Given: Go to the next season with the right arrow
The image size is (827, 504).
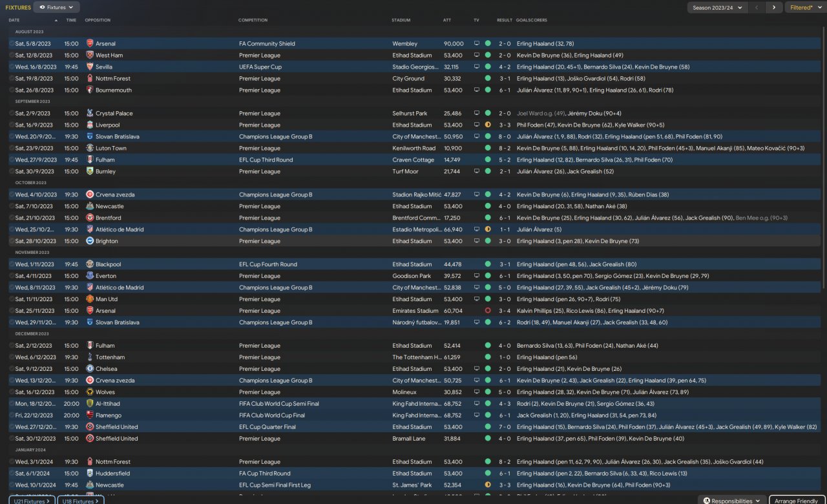Looking at the screenshot, I should [x=774, y=8].
